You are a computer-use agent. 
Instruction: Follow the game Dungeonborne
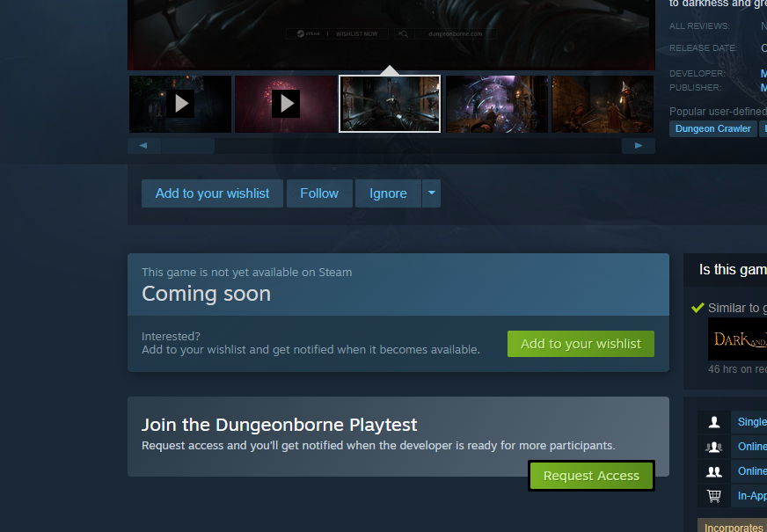point(319,193)
